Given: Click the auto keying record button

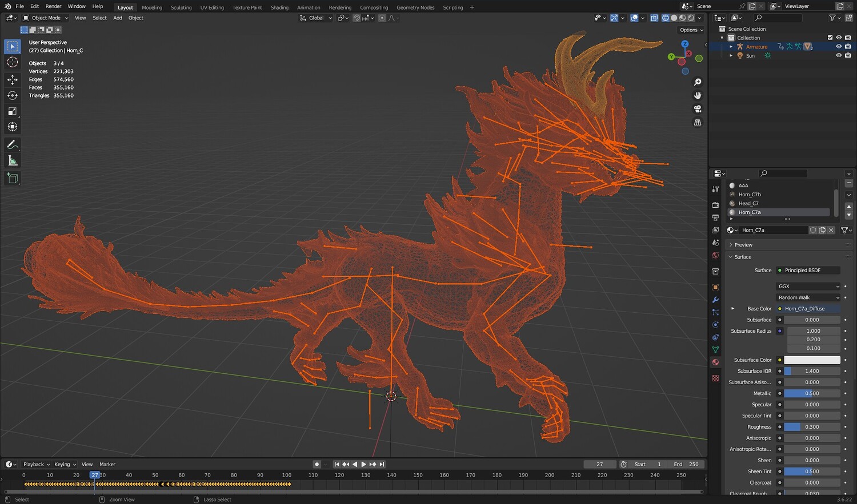Looking at the screenshot, I should [317, 464].
